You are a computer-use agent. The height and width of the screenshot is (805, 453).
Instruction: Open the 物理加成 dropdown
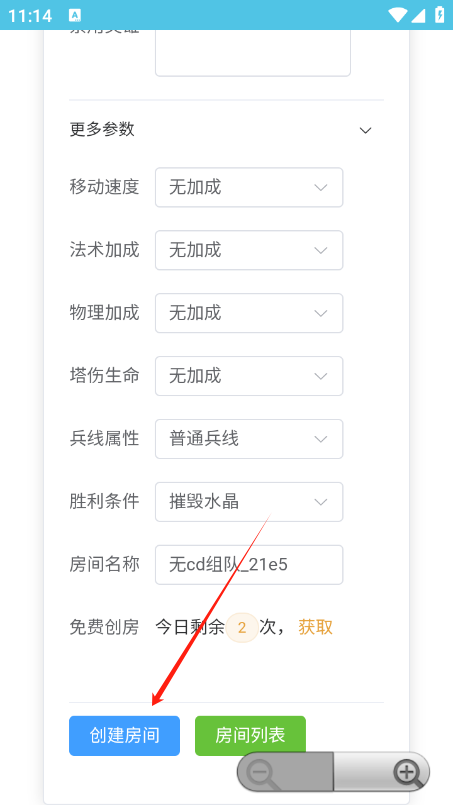click(249, 313)
